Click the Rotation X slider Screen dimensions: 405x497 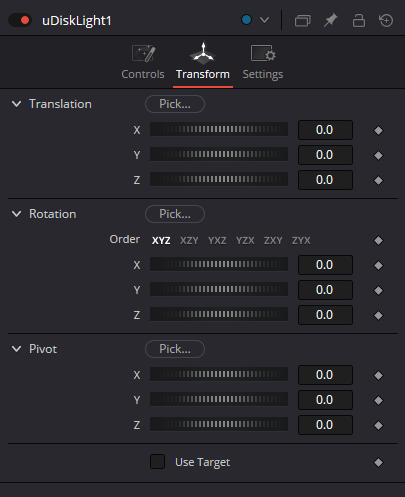pyautogui.click(x=219, y=264)
